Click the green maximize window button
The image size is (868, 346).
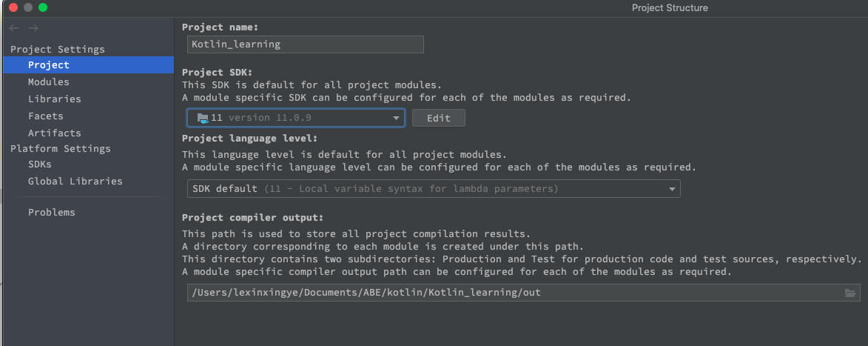point(43,7)
